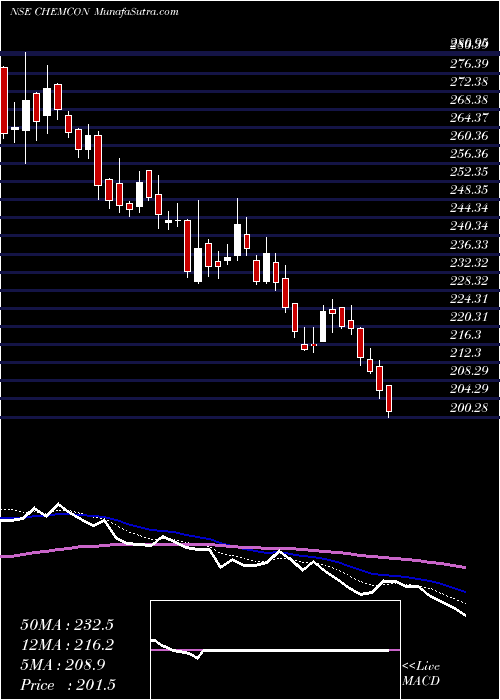Click the <<Live MACD label
500x700 pixels.
tap(421, 674)
